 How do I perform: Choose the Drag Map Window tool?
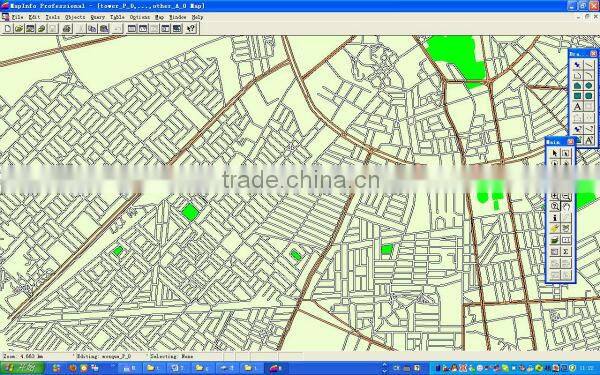tap(566, 229)
